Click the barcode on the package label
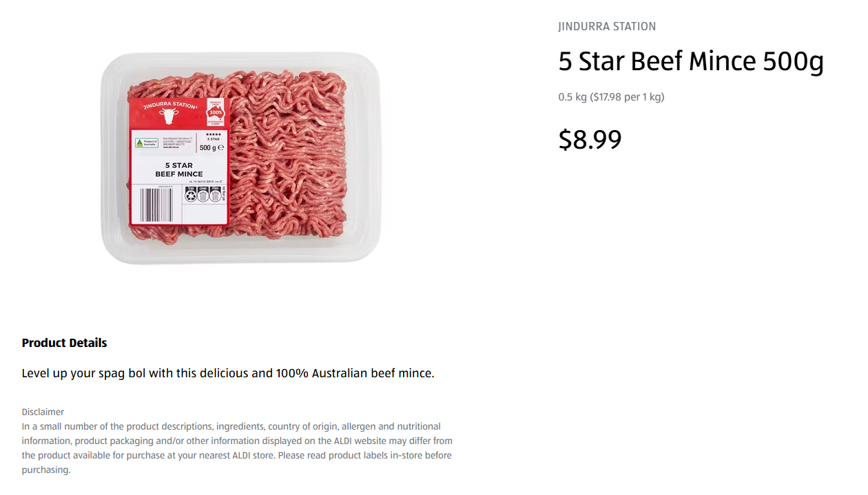The height and width of the screenshot is (495, 868). coord(156,204)
